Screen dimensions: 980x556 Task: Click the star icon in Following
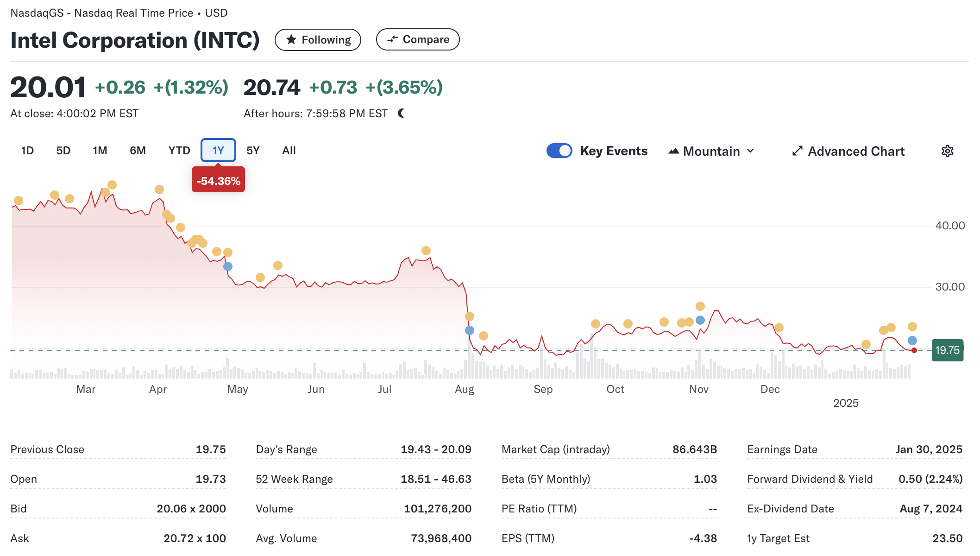[x=291, y=40]
